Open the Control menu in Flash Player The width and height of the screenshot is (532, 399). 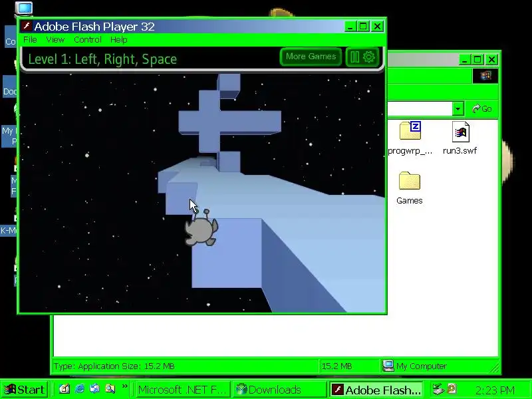[x=88, y=40]
